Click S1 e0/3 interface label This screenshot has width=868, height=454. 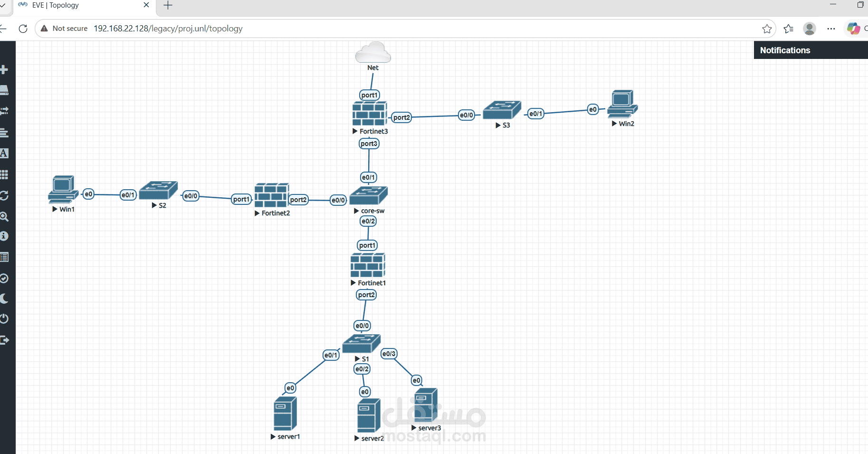389,354
